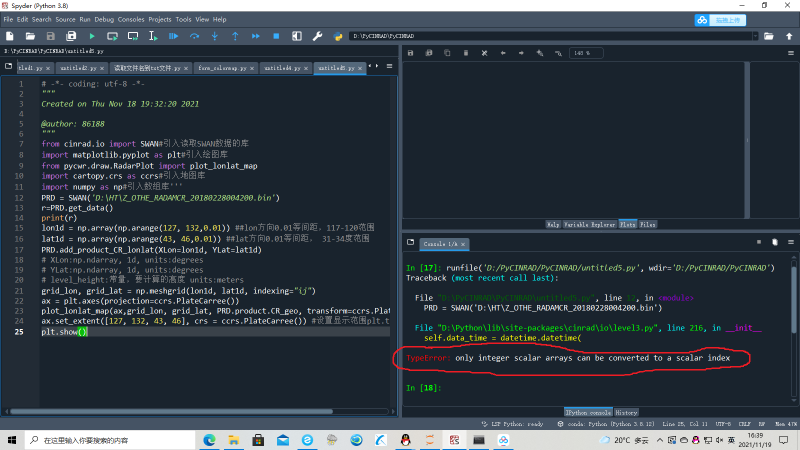This screenshot has width=800, height=450.
Task: Click the Save file icon
Action: 50,36
